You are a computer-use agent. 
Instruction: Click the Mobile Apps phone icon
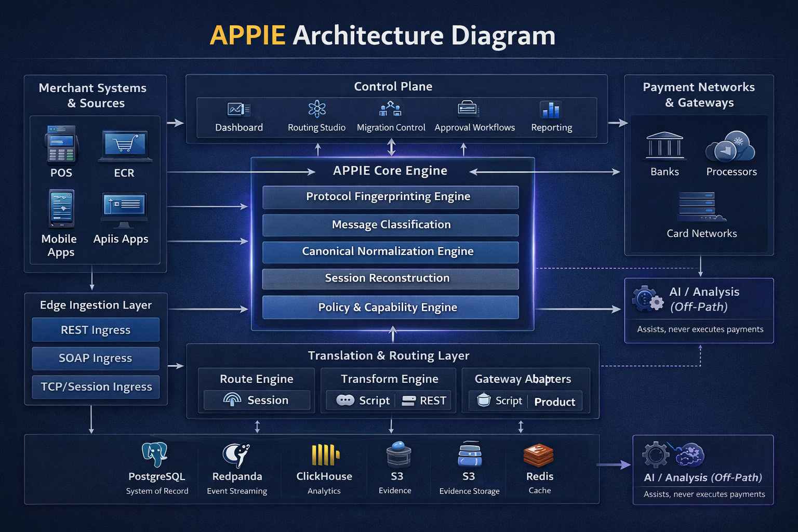pos(62,209)
